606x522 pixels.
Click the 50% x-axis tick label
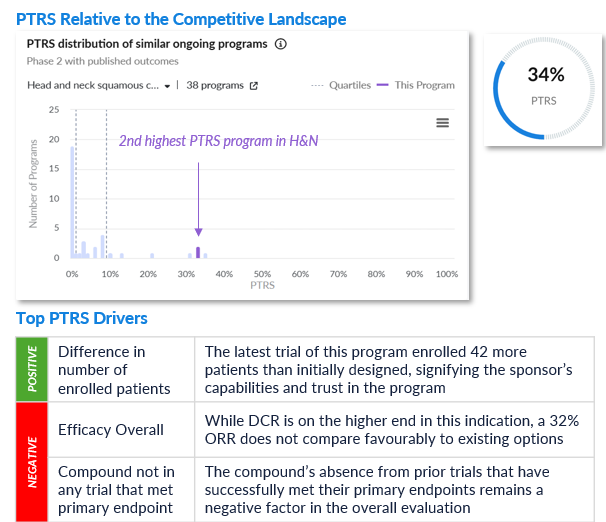(x=262, y=274)
